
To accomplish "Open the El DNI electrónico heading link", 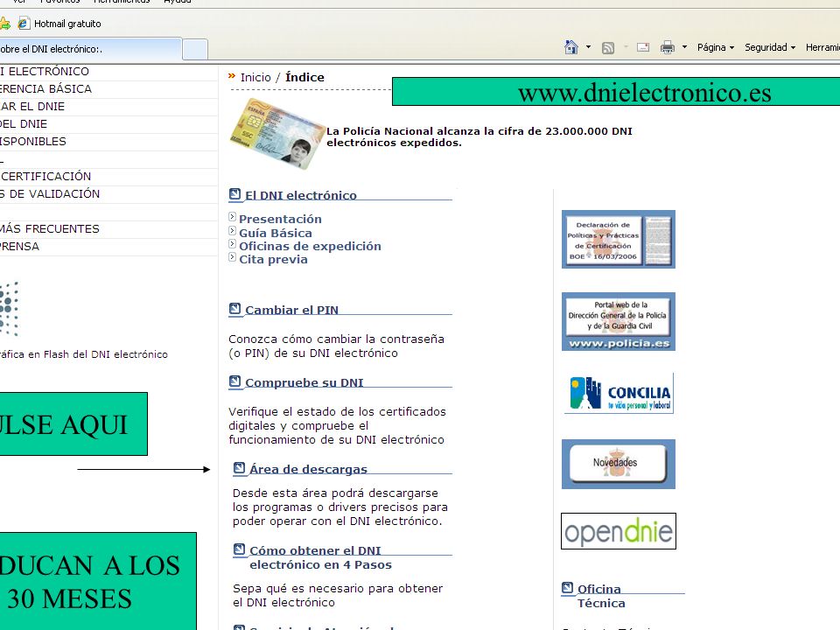I will [300, 195].
